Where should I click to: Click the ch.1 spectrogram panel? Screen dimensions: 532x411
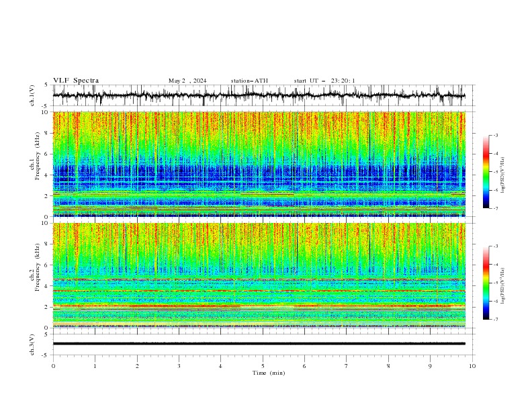(x=259, y=164)
